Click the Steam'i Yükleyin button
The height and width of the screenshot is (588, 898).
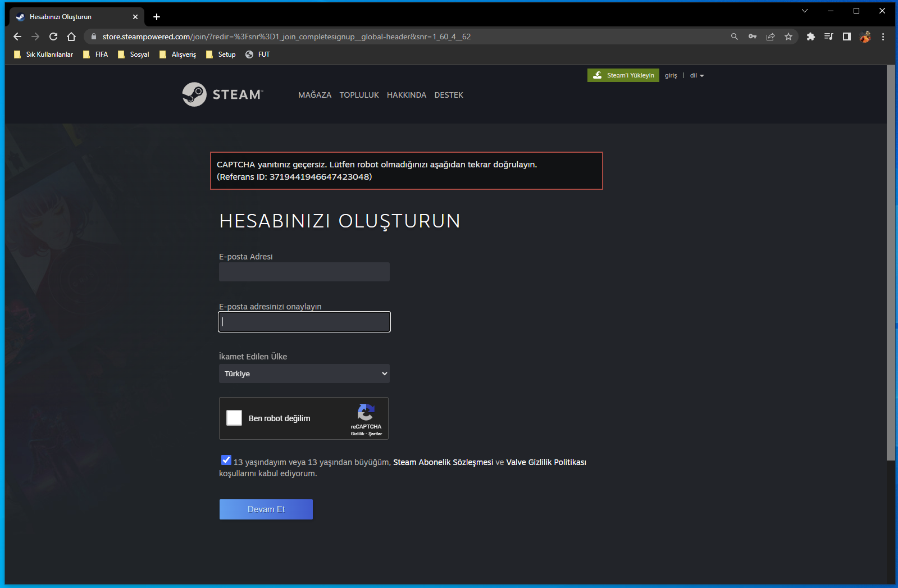tap(623, 75)
